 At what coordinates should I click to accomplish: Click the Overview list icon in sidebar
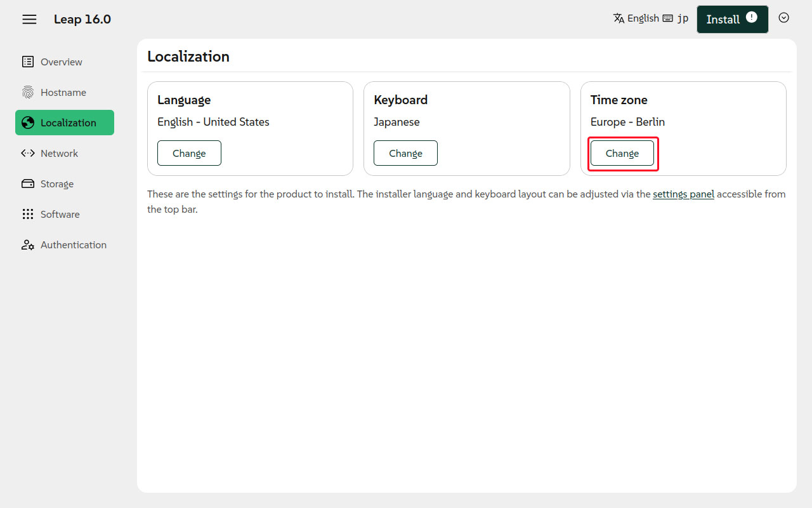(x=28, y=62)
